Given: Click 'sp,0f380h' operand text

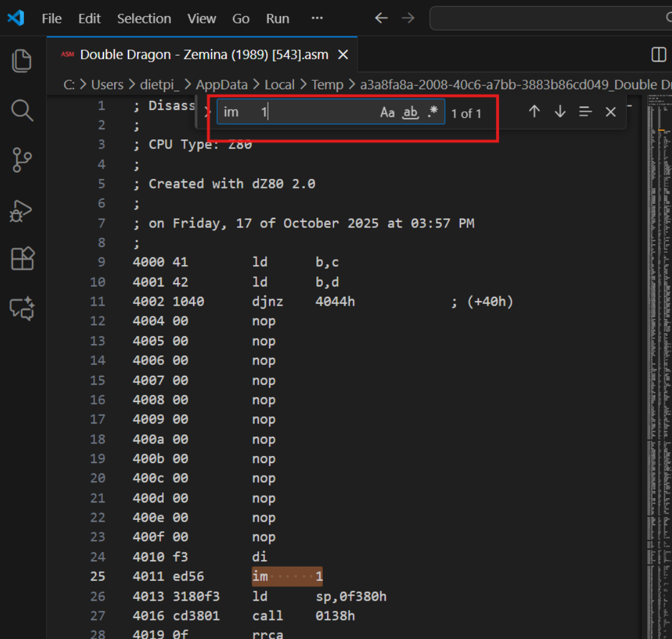Looking at the screenshot, I should pos(351,596).
